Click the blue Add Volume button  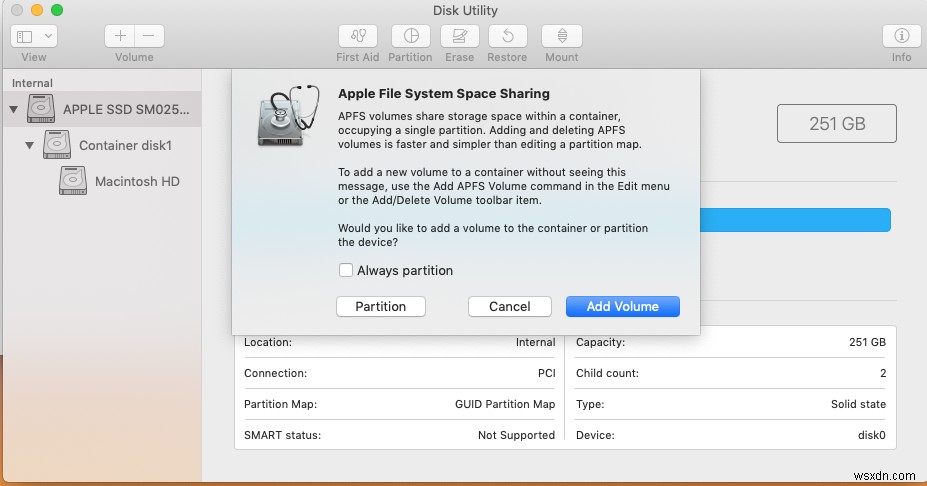(x=623, y=306)
